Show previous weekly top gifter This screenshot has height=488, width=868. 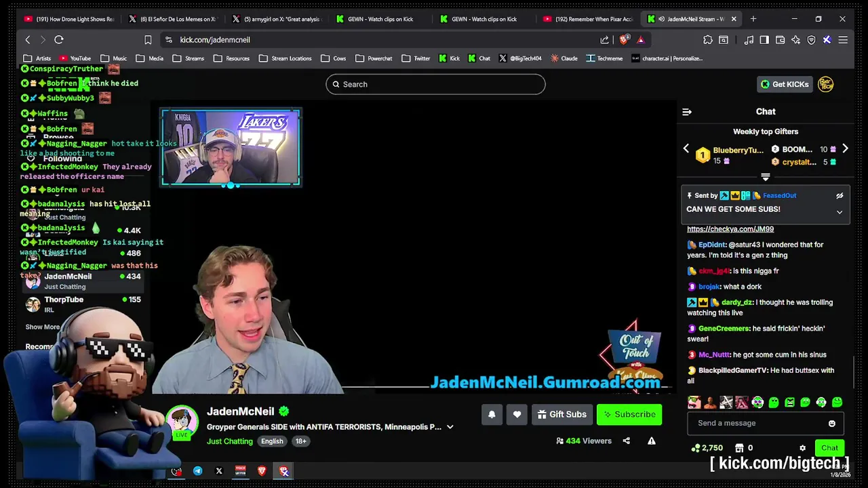(x=686, y=148)
